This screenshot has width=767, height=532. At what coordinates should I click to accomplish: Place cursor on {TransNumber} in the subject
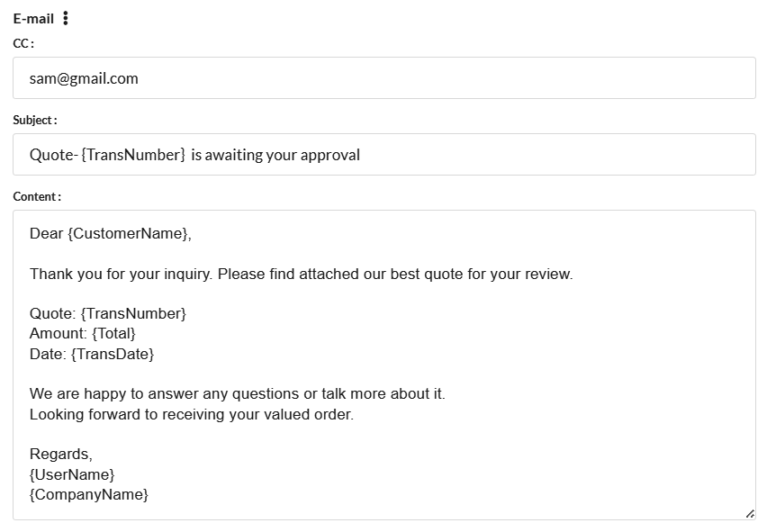point(133,155)
